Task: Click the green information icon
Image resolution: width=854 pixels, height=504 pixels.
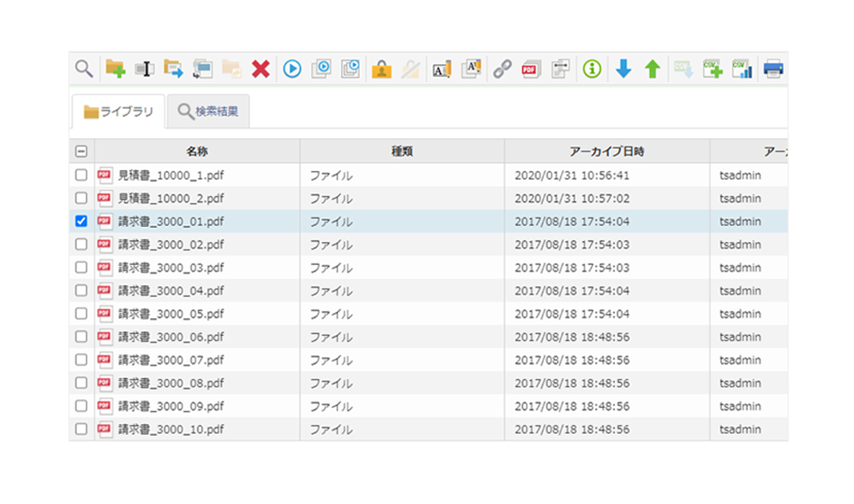Action: point(592,68)
